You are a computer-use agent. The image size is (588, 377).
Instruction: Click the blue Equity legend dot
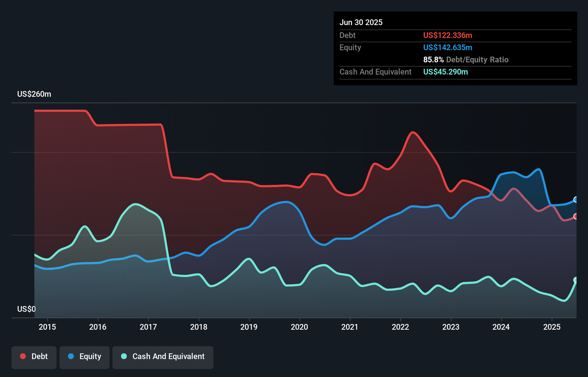(x=71, y=356)
